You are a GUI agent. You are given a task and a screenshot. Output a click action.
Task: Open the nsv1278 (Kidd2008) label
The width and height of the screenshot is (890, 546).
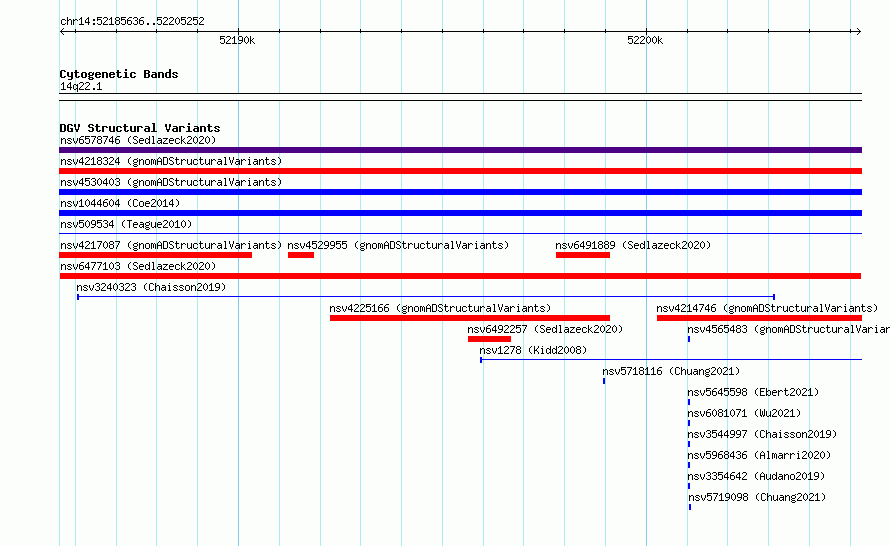point(533,350)
